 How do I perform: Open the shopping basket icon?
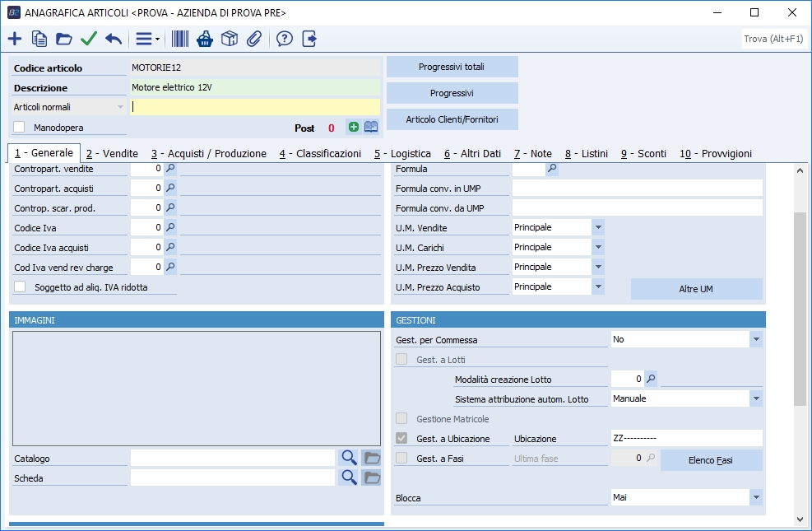pyautogui.click(x=205, y=39)
